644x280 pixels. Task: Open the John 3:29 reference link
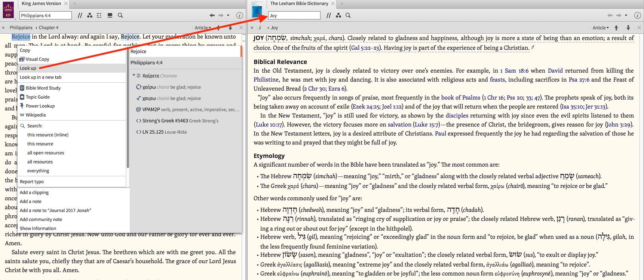pos(618,125)
